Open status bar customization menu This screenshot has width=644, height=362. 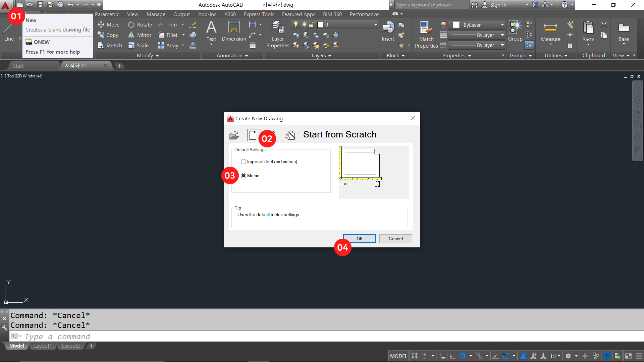(639, 356)
